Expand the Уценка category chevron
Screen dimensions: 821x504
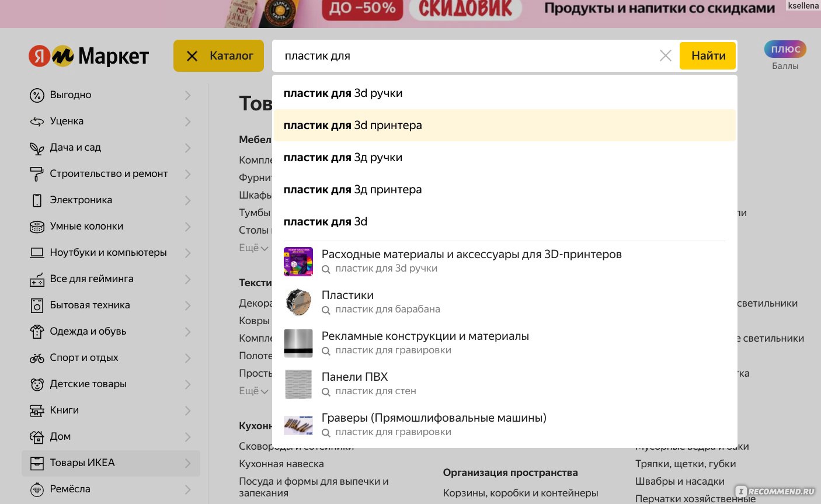[187, 121]
